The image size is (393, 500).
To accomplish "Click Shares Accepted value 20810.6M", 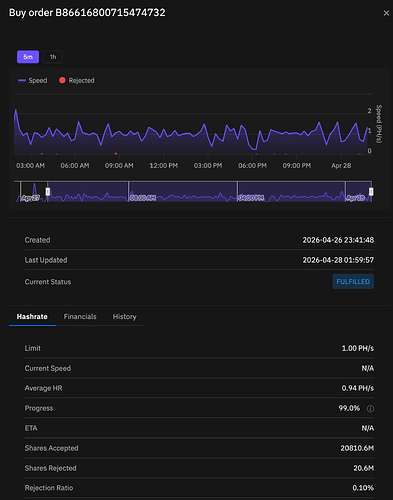I will (x=357, y=448).
